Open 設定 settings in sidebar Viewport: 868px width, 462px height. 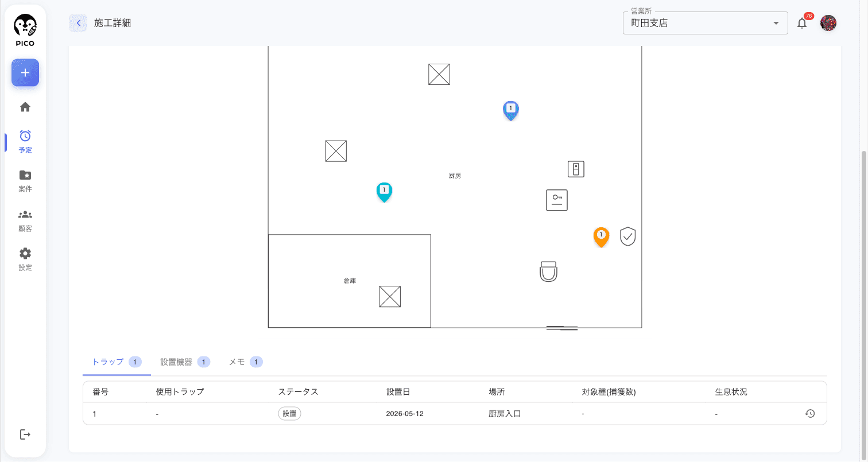[25, 259]
